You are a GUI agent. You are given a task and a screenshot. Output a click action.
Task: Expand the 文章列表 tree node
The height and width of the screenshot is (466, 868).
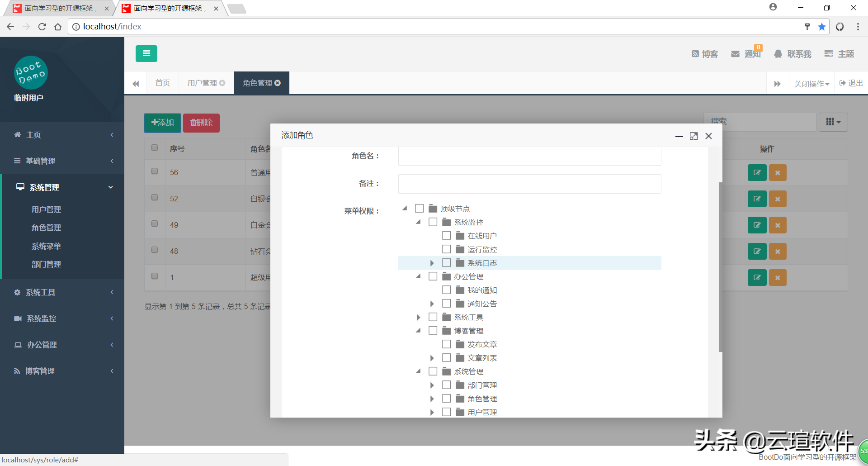432,358
